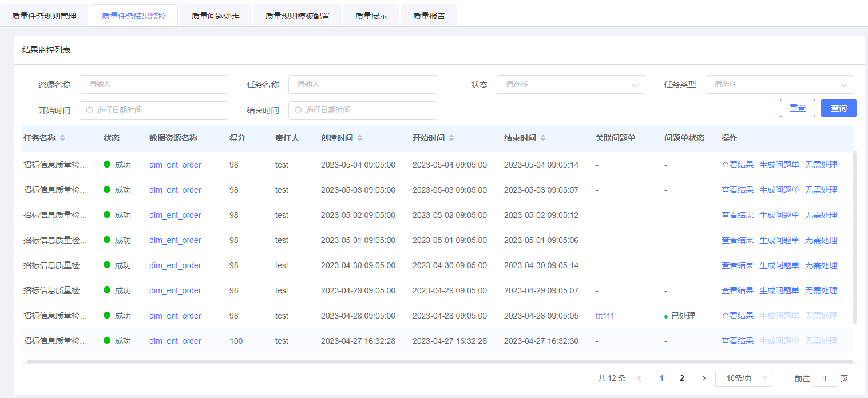The image size is (868, 398).
Task: Click 生成问题单 for the 2023-05-02 row
Action: point(779,215)
